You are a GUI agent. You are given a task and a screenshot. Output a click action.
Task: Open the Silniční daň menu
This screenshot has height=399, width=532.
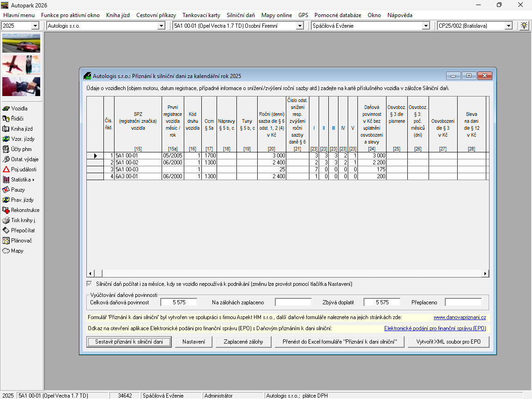(241, 15)
